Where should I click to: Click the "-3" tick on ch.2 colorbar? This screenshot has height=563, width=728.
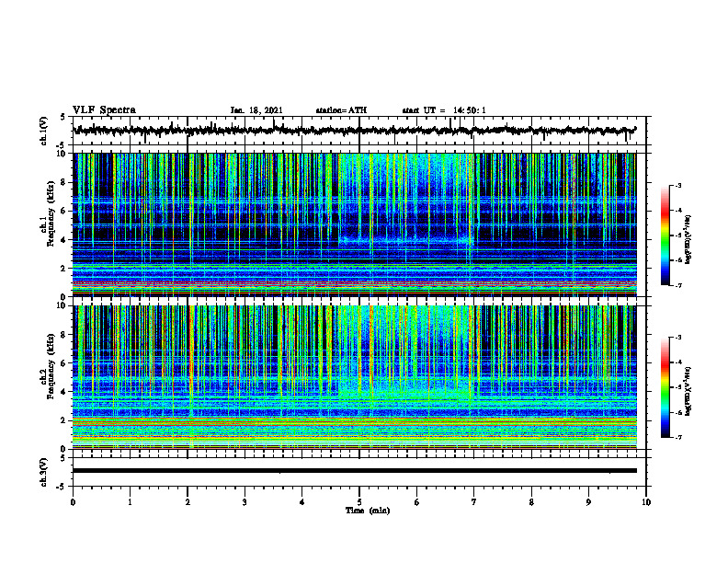[677, 338]
